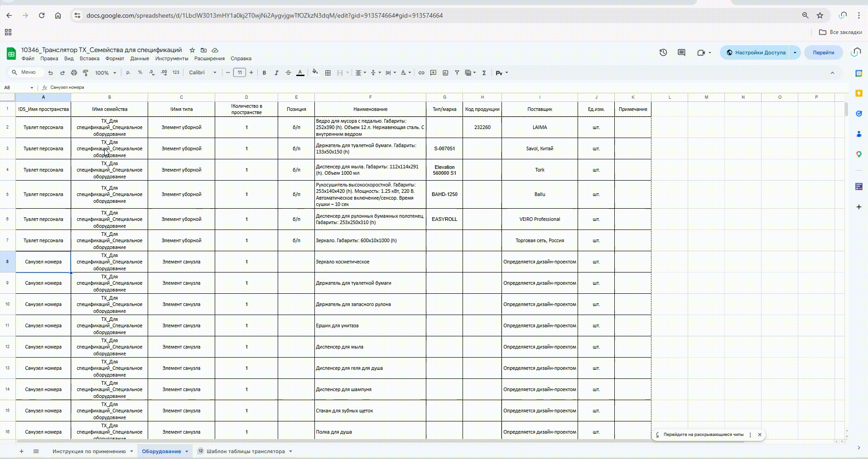The image size is (868, 459).
Task: Open the version history clock icon
Action: [663, 53]
